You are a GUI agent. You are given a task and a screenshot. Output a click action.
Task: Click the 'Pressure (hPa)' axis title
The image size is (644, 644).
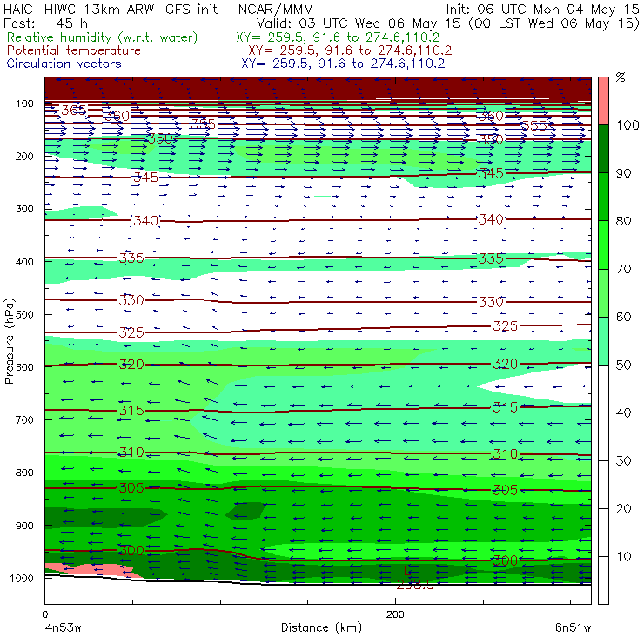[x=9, y=341]
